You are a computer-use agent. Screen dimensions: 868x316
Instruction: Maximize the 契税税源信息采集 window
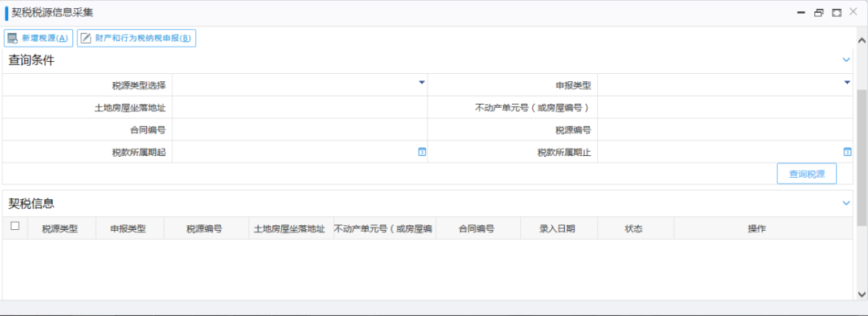point(837,12)
